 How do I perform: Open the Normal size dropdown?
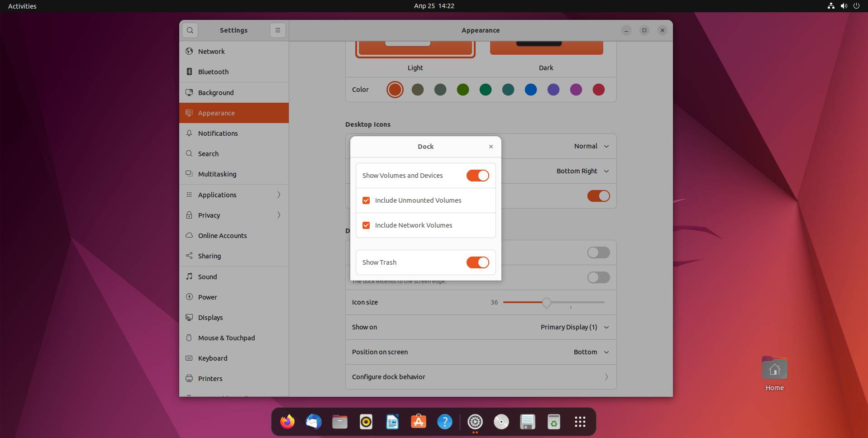click(590, 146)
